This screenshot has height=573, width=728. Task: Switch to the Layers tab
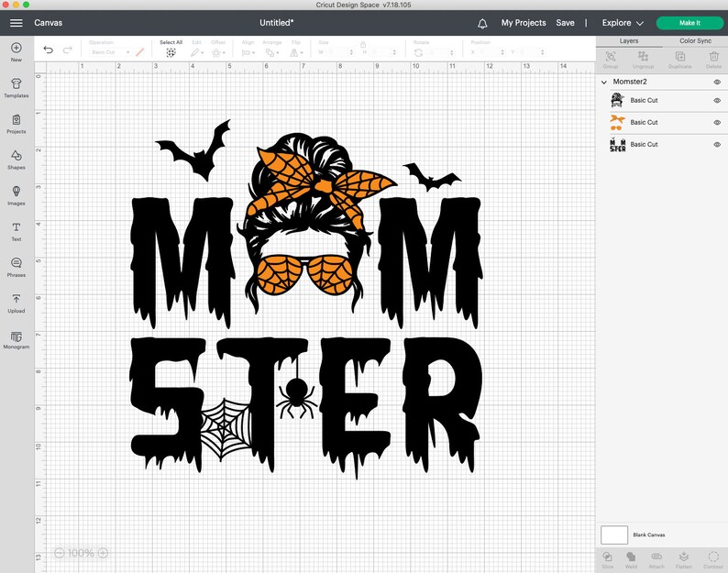[629, 41]
